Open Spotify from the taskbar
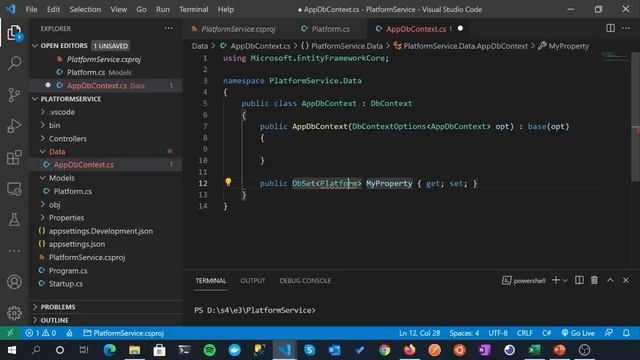This screenshot has width=640, height=360. click(209, 350)
